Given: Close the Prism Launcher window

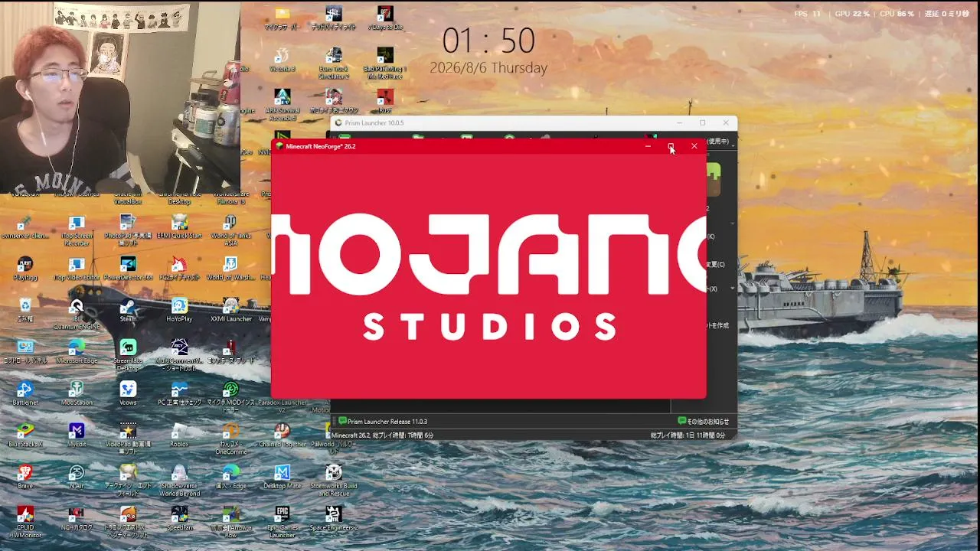Looking at the screenshot, I should [726, 122].
